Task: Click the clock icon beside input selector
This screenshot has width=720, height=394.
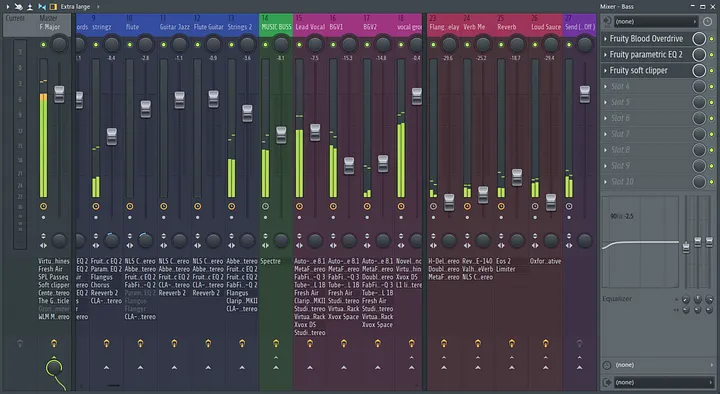Action: (708, 22)
